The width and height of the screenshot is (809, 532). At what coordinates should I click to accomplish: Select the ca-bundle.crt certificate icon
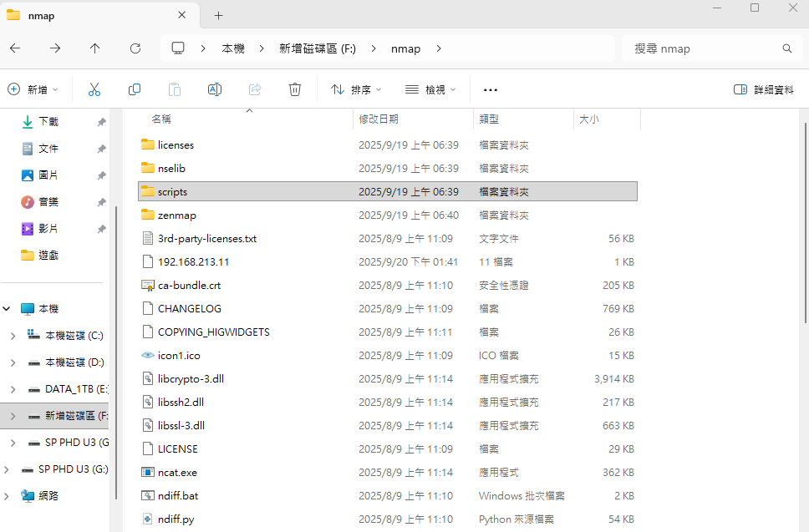[148, 285]
